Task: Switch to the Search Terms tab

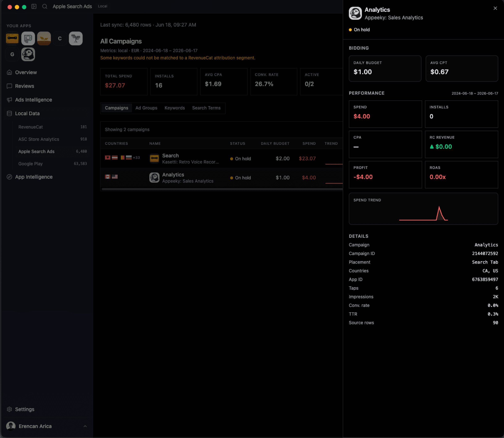Action: point(206,108)
